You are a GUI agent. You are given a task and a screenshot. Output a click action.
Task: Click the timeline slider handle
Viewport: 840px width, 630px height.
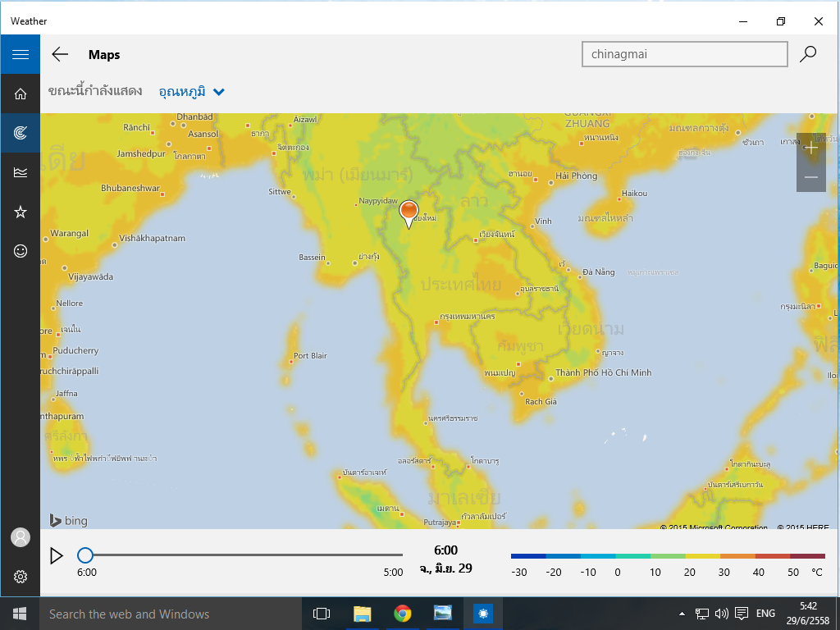tap(84, 555)
